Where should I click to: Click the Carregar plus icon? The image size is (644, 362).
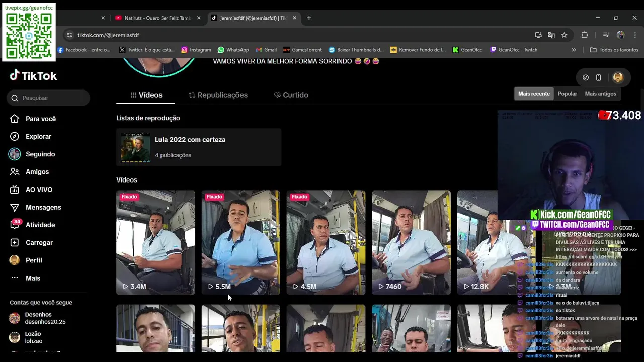[x=15, y=242]
